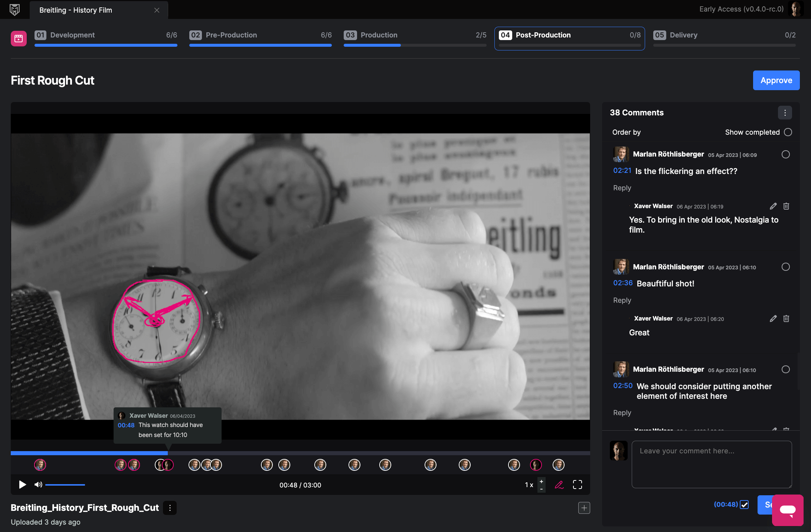This screenshot has height=532, width=811.
Task: Switch to 02 Pre-Production stage
Action: (260, 38)
